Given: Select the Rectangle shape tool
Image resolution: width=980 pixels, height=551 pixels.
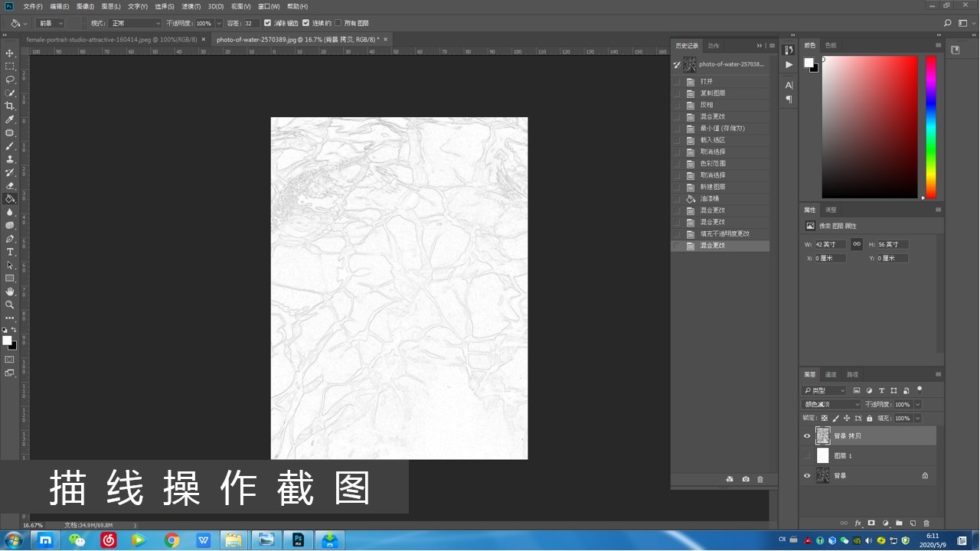Looking at the screenshot, I should [x=10, y=279].
